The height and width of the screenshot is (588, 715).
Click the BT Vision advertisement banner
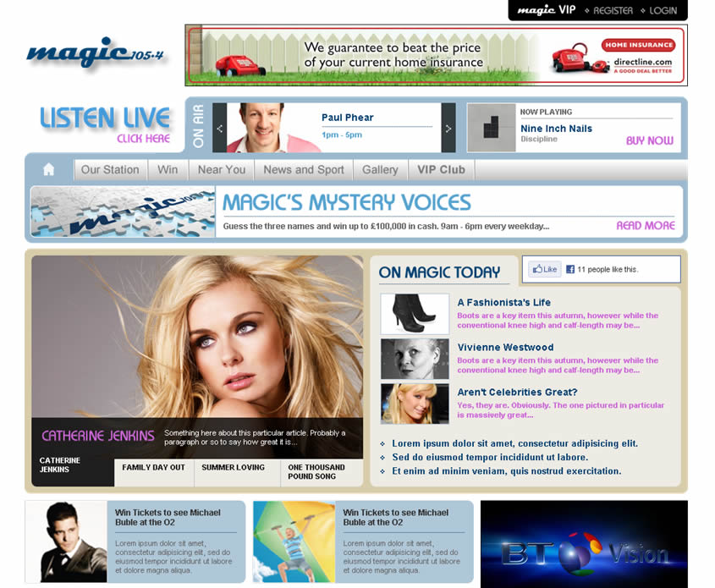click(584, 543)
